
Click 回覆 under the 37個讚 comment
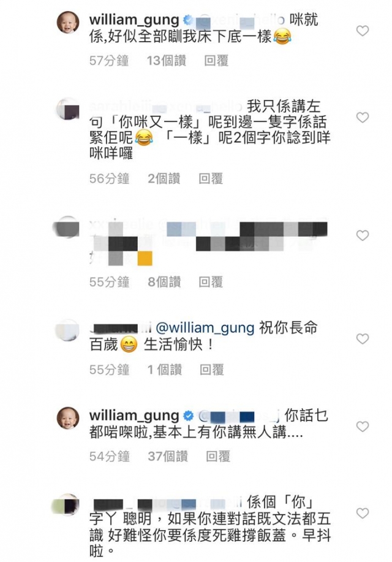pyautogui.click(x=218, y=456)
